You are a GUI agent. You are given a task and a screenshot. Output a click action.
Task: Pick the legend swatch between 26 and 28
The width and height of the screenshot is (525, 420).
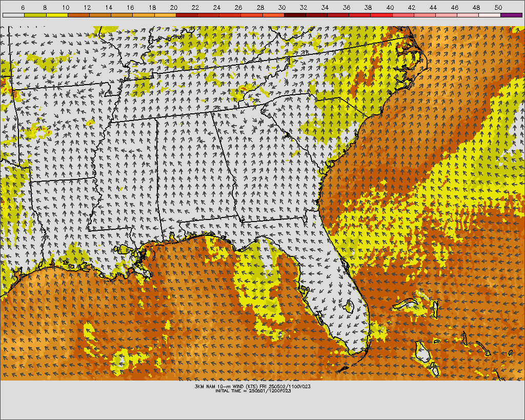click(252, 15)
